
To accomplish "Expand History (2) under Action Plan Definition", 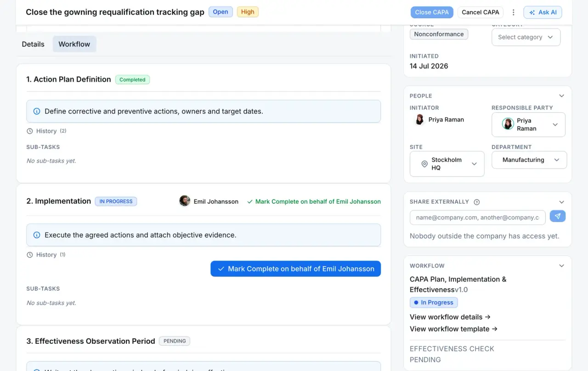I will 46,131.
